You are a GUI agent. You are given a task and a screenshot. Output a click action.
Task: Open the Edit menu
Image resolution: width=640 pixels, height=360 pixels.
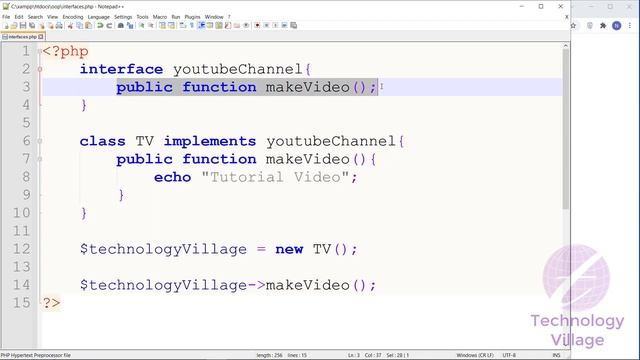[19, 17]
